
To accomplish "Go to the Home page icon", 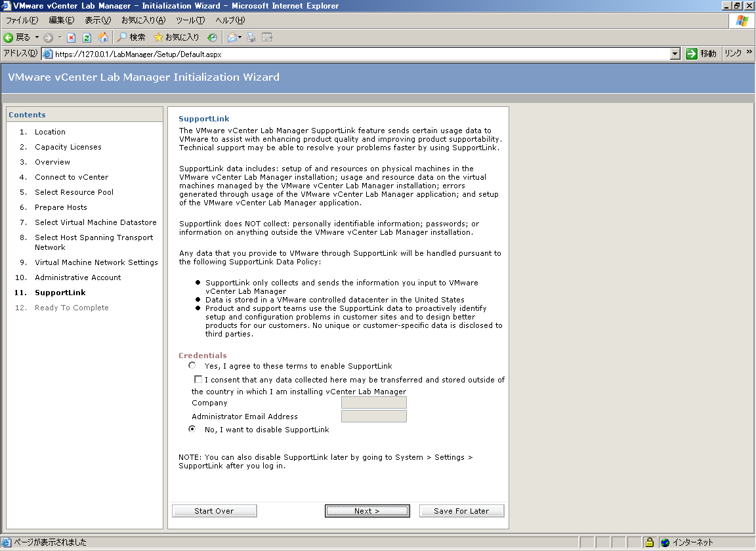I will pyautogui.click(x=103, y=37).
